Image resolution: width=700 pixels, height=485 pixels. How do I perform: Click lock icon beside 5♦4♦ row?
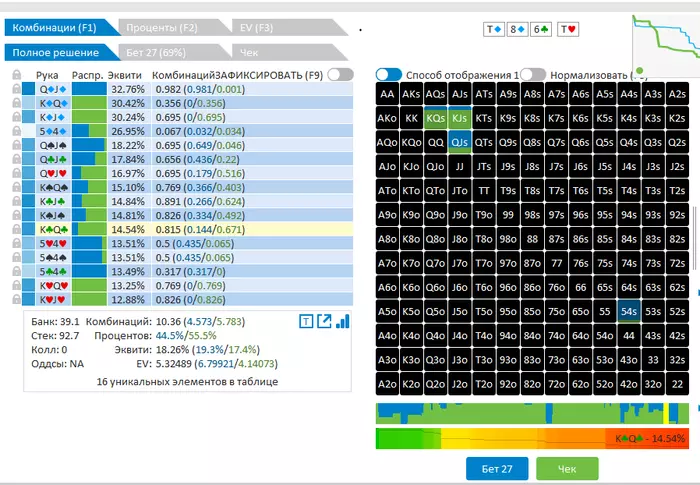tap(16, 131)
